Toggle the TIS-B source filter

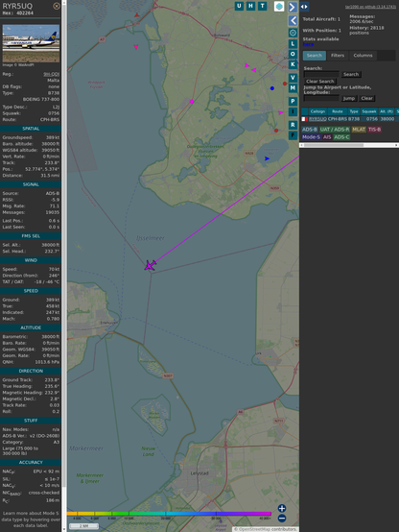374,130
